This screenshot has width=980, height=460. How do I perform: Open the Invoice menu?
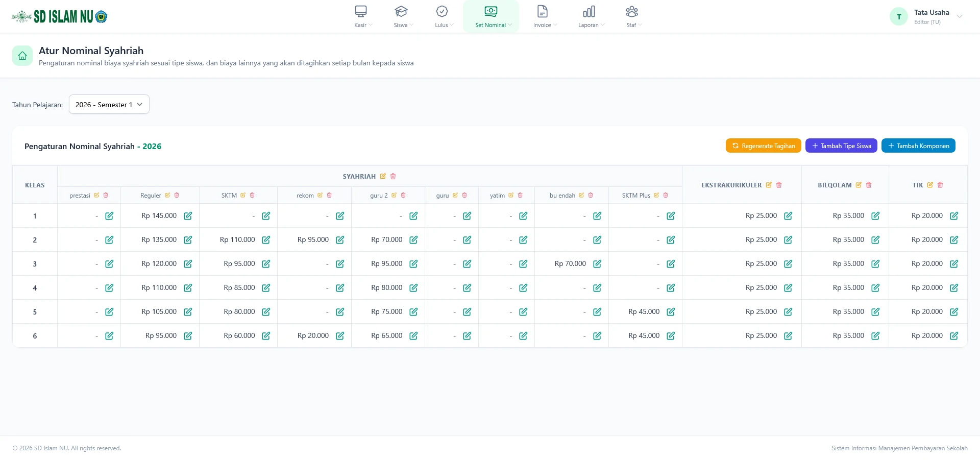545,16
